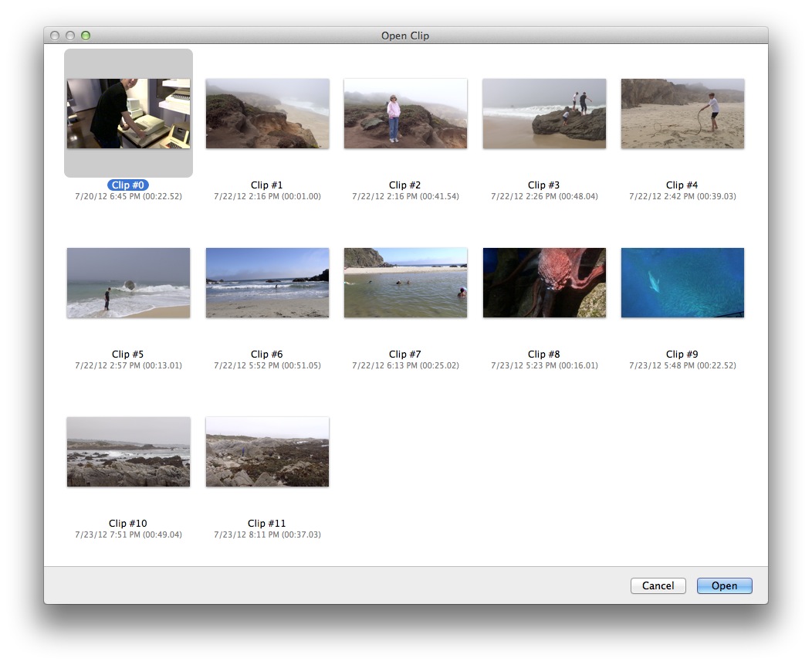The width and height of the screenshot is (812, 665).
Task: Choose the Clip #3 thumbnail
Action: [x=543, y=113]
